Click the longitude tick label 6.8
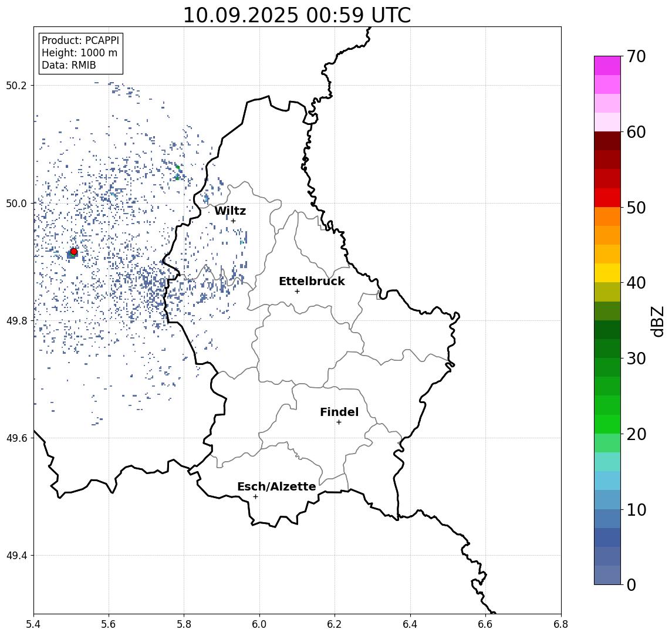This screenshot has height=636, width=672. pos(561,624)
